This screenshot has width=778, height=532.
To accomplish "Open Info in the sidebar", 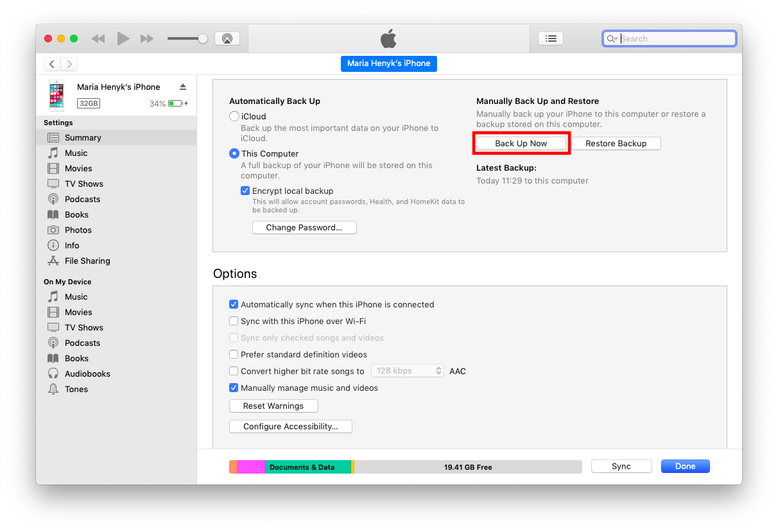I will pyautogui.click(x=116, y=245).
